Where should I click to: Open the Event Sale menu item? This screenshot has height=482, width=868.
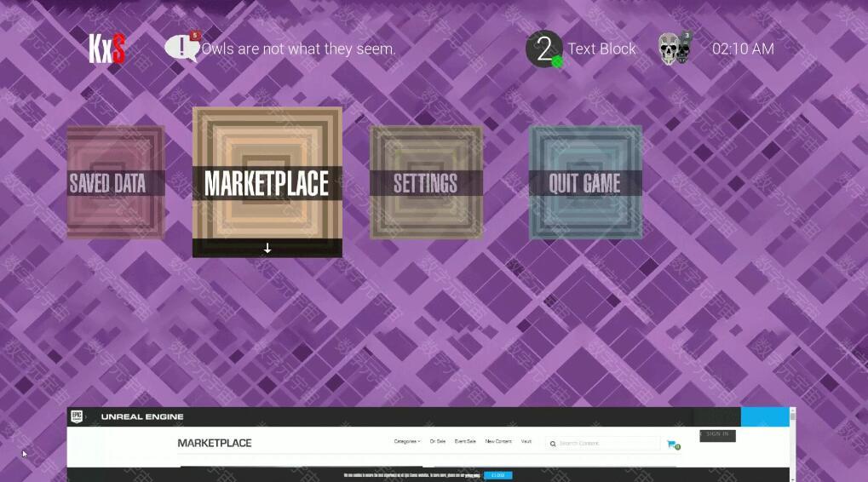coord(465,442)
